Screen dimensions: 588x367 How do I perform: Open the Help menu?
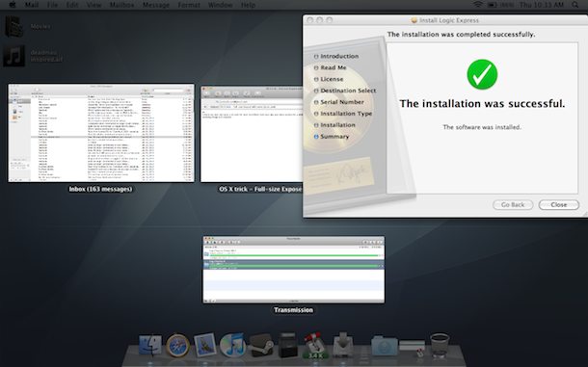pyautogui.click(x=248, y=5)
